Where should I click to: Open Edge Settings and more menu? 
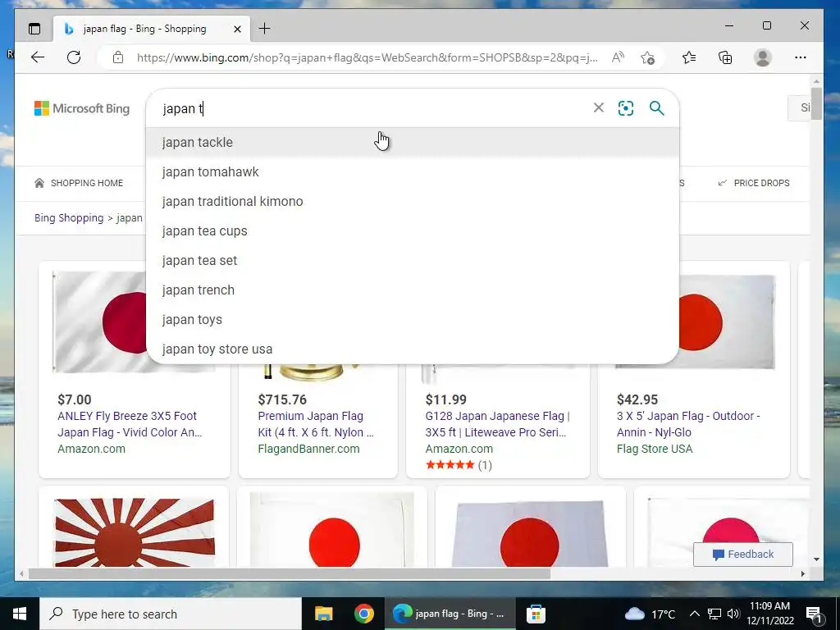(801, 57)
